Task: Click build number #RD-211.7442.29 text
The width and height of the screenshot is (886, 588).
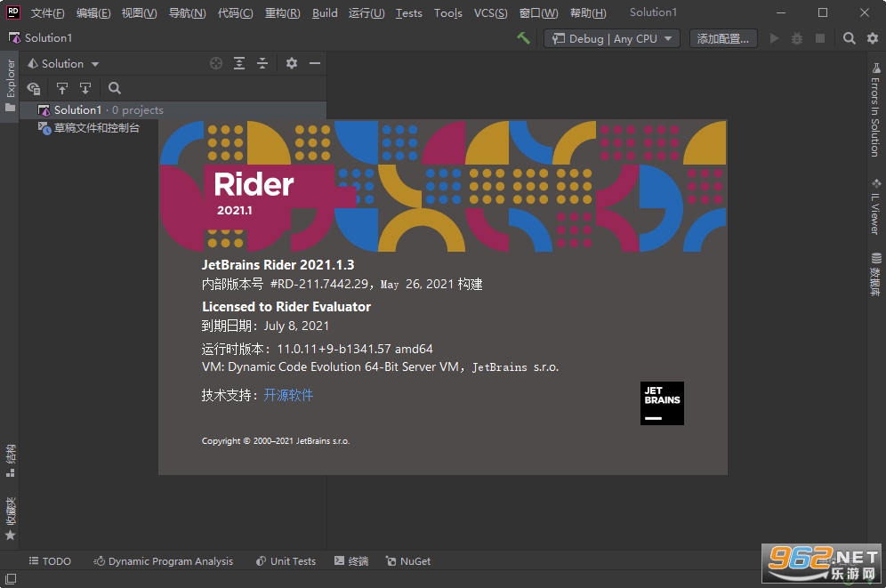Action: click(319, 284)
